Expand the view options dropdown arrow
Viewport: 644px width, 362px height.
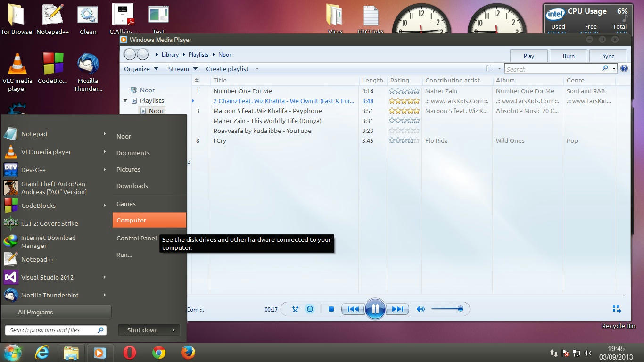pyautogui.click(x=499, y=69)
